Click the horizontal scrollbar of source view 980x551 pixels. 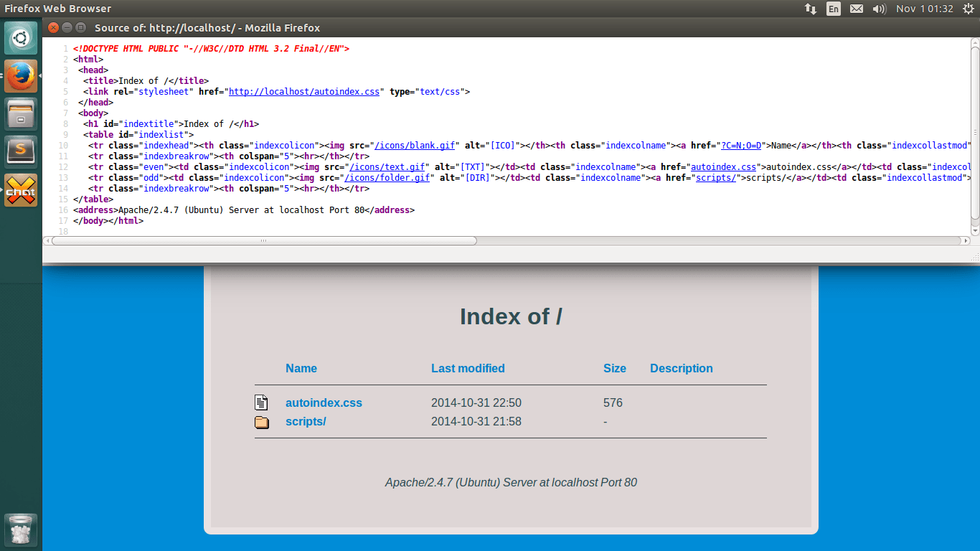(x=264, y=240)
